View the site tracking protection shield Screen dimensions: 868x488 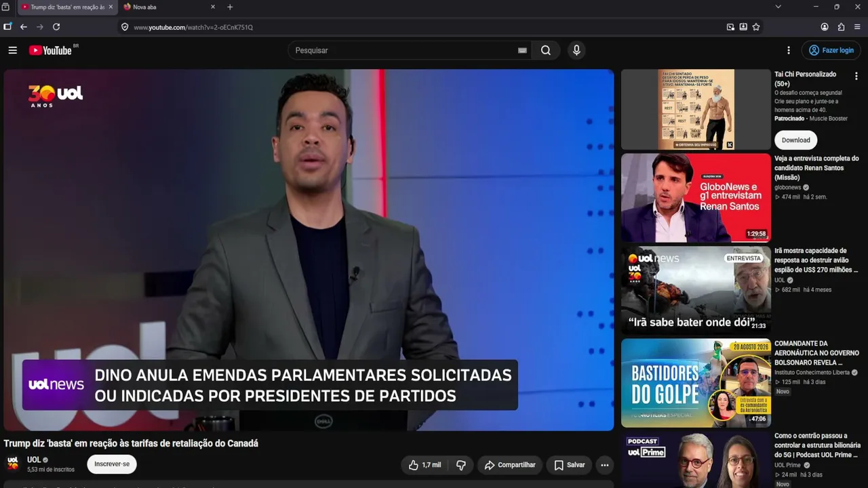pos(125,27)
